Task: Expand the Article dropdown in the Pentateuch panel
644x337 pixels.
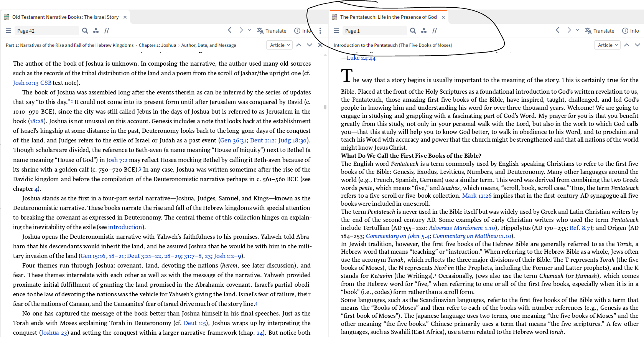Action: (607, 45)
